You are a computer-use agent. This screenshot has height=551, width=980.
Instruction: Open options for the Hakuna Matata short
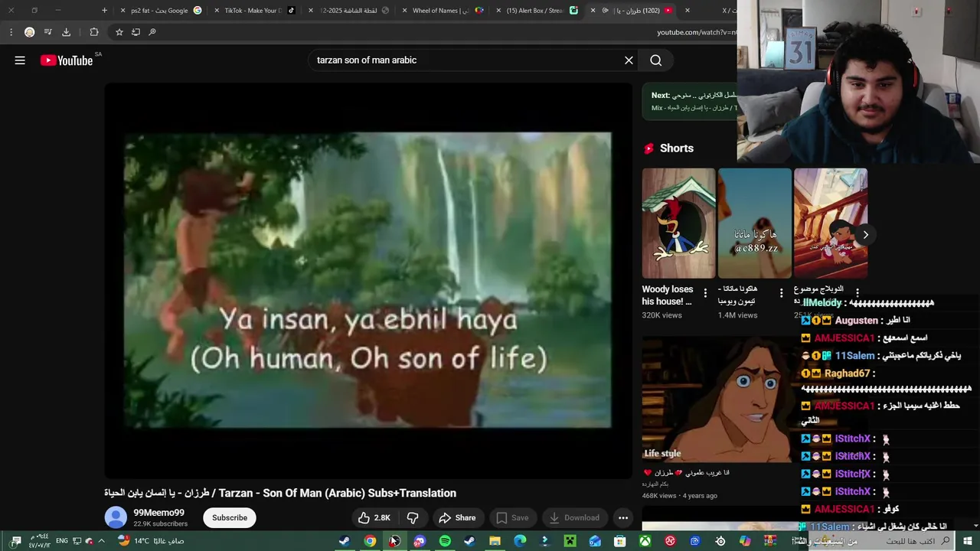click(781, 293)
